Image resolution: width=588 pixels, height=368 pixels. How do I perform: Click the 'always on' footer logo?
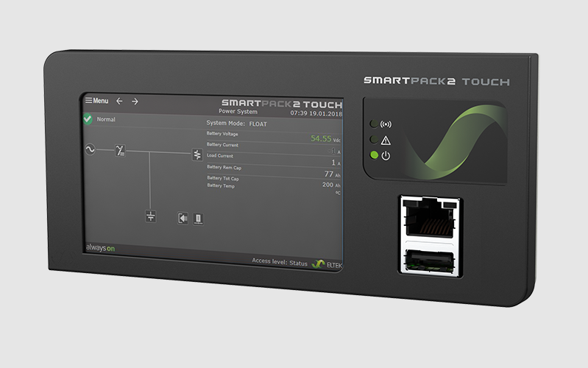tap(100, 248)
